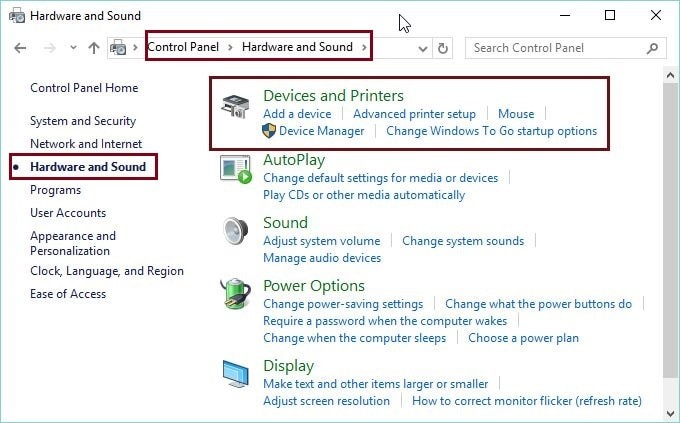Expand the chevron after Hardware and Sound breadcrumb
Screen dimensions: 680x423
[364, 47]
